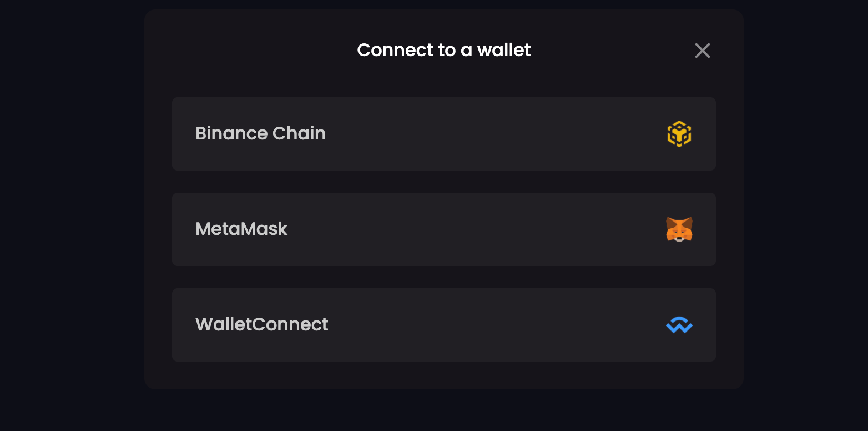The height and width of the screenshot is (431, 868).
Task: Click the gap between MetaMask and WalletConnect rows
Action: point(444,277)
